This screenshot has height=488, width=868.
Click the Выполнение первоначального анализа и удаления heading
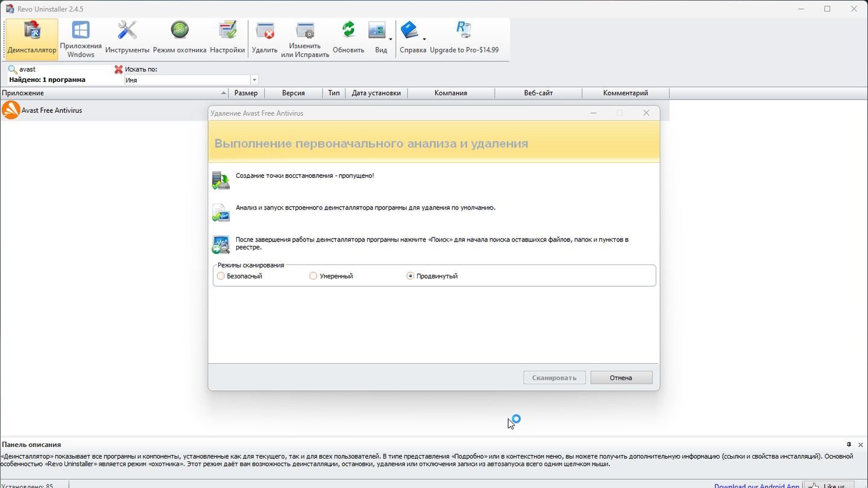(371, 143)
